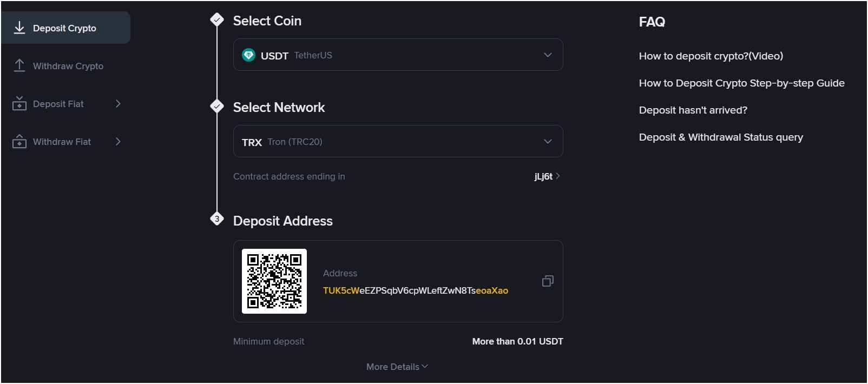Viewport: 868px width, 384px height.
Task: Click the Withdraw Fiat box icon
Action: (19, 141)
